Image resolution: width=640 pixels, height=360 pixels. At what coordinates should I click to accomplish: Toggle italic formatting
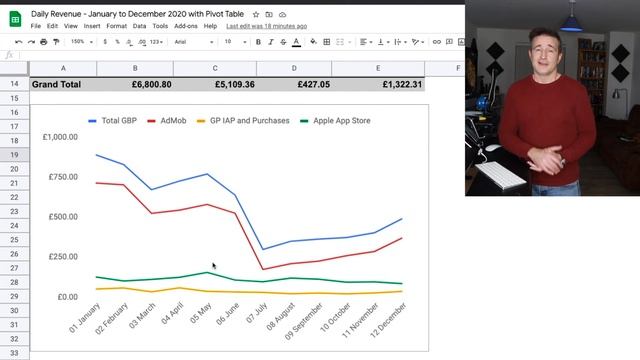(x=271, y=42)
